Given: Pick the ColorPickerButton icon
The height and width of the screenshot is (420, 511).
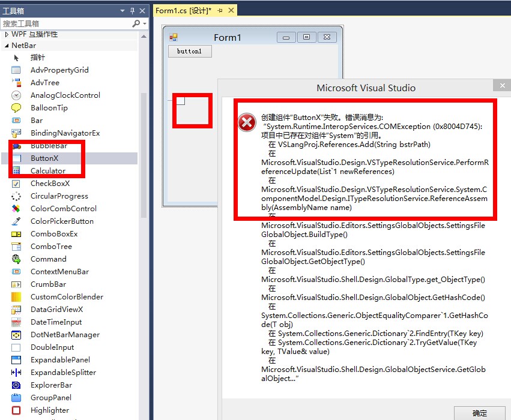Looking at the screenshot, I should tap(16, 221).
